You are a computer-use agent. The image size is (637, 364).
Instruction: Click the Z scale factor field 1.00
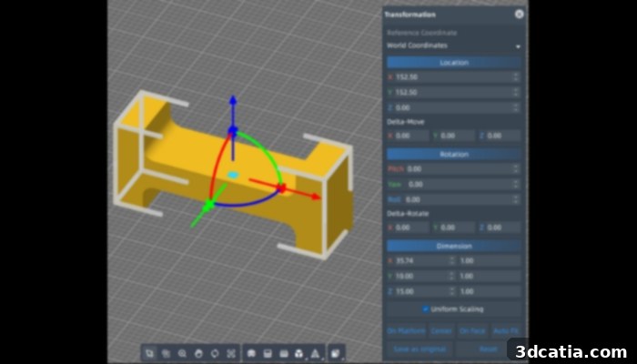pos(490,292)
